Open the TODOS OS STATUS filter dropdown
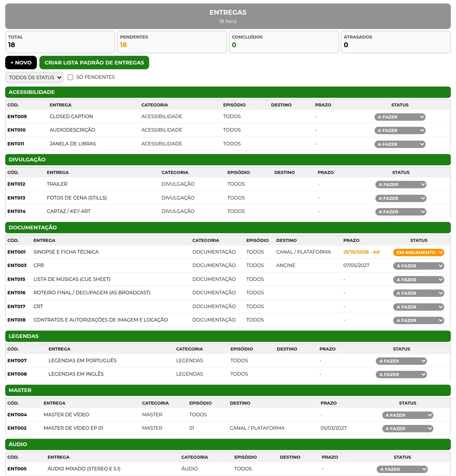Image resolution: width=456 pixels, height=476 pixels. pos(34,77)
